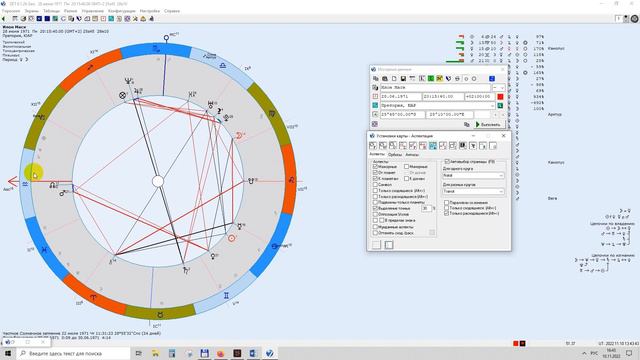Open the Конфигурация menu

(x=121, y=11)
